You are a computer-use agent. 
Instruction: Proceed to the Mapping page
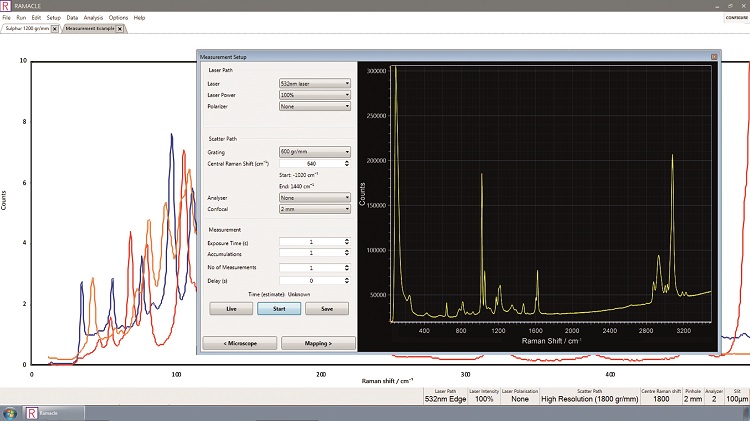point(318,343)
